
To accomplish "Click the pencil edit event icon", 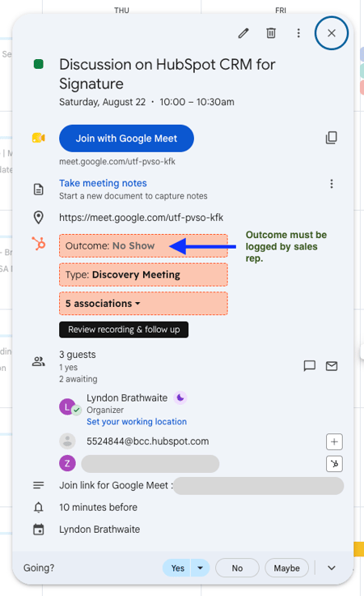I will click(243, 33).
